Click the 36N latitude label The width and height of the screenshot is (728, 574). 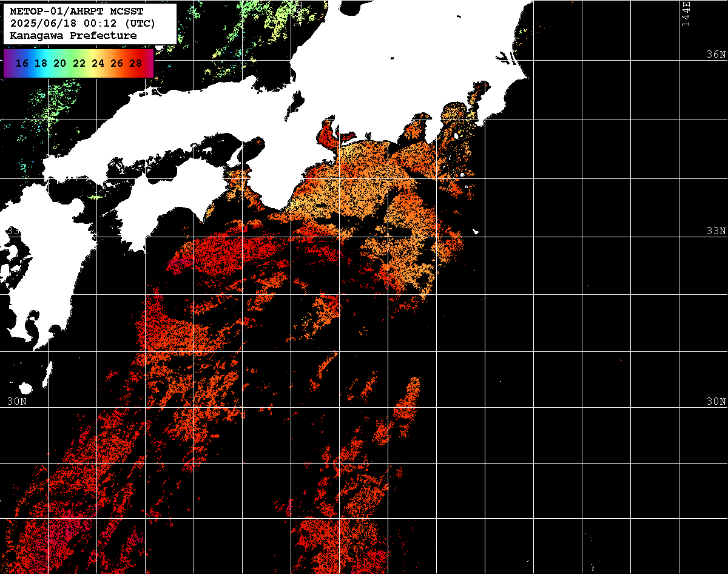[716, 55]
